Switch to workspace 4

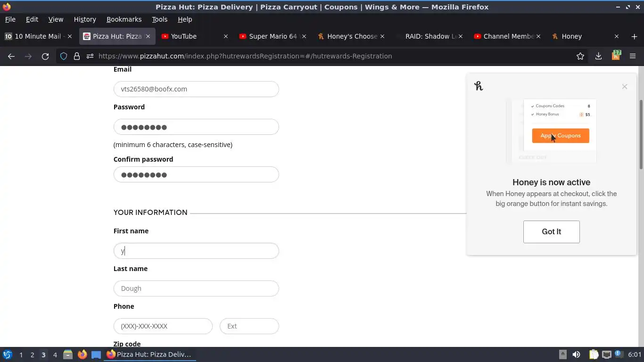point(55,355)
